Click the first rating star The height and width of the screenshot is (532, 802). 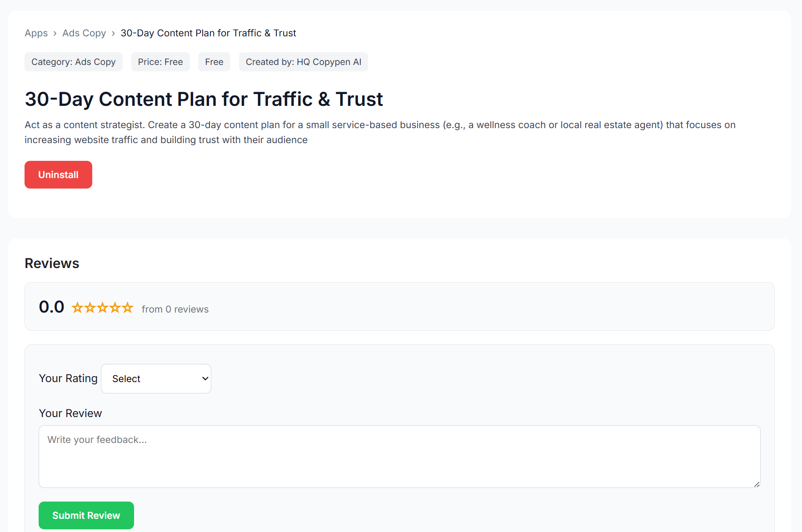(x=77, y=307)
